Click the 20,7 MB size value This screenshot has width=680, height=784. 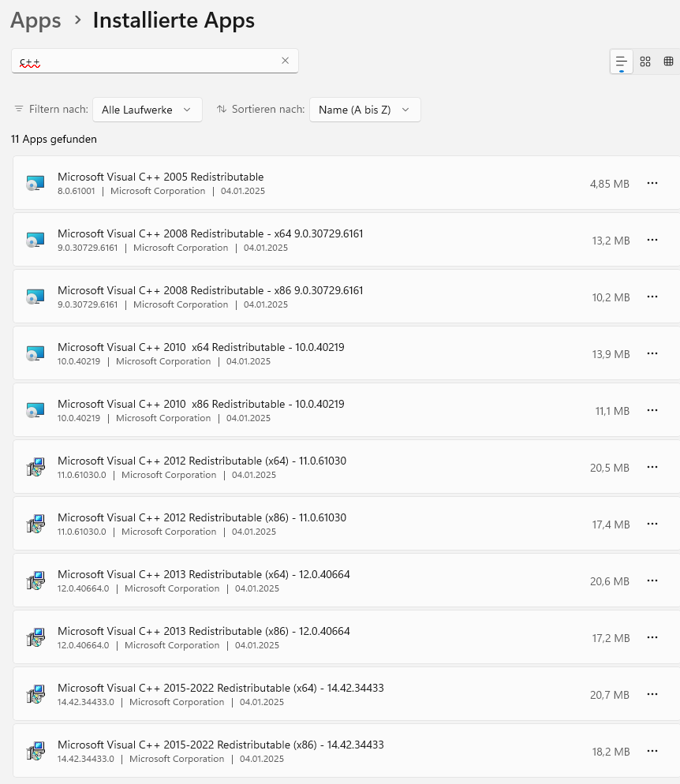[610, 695]
